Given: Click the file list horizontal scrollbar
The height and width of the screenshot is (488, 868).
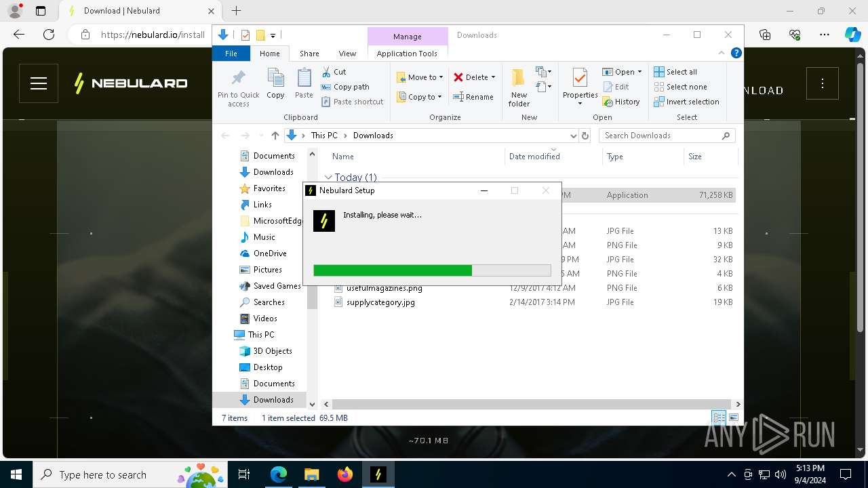Looking at the screenshot, I should pyautogui.click(x=532, y=404).
